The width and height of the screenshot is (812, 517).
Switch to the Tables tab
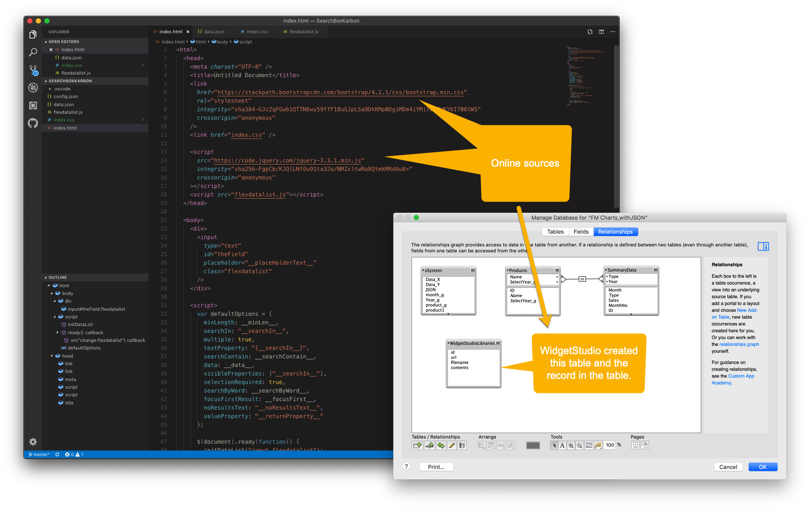point(555,232)
